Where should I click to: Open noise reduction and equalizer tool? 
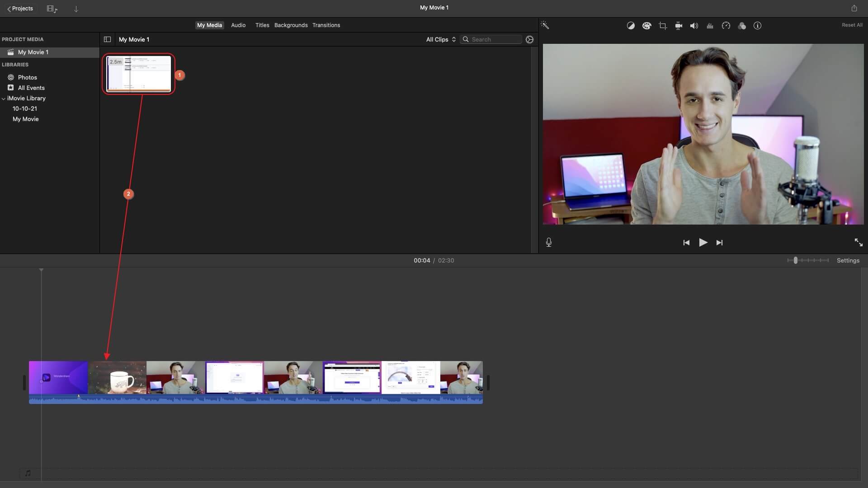(x=710, y=26)
